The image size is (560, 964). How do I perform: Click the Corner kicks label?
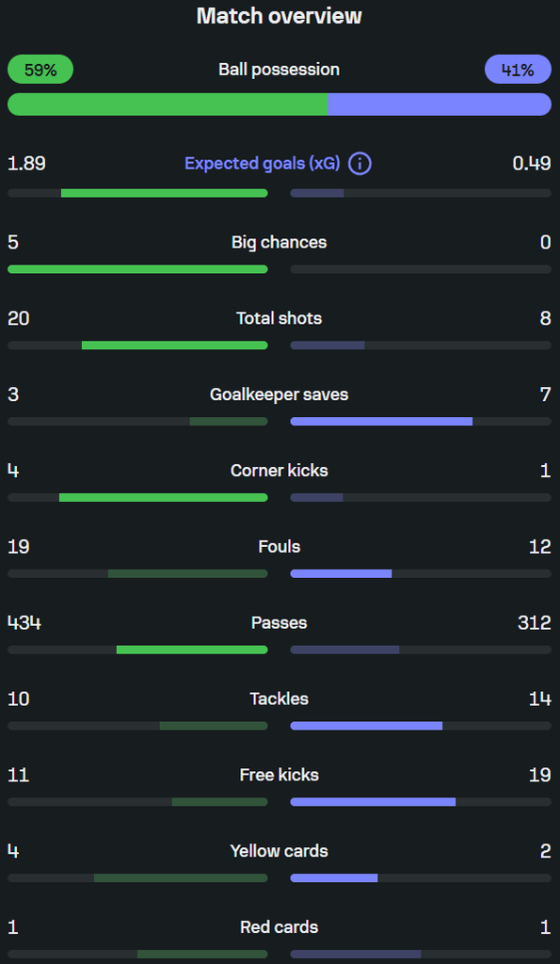[280, 471]
